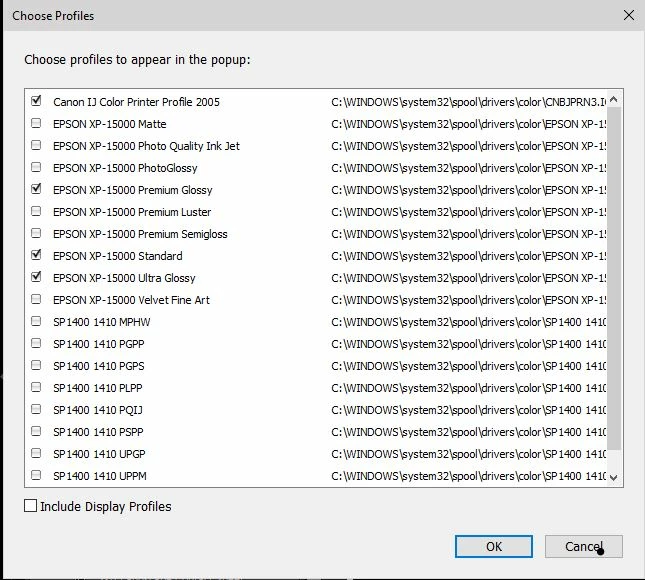The image size is (645, 580).
Task: Uncheck Canon IJ Color Printer Profile 2005
Action: coord(36,101)
